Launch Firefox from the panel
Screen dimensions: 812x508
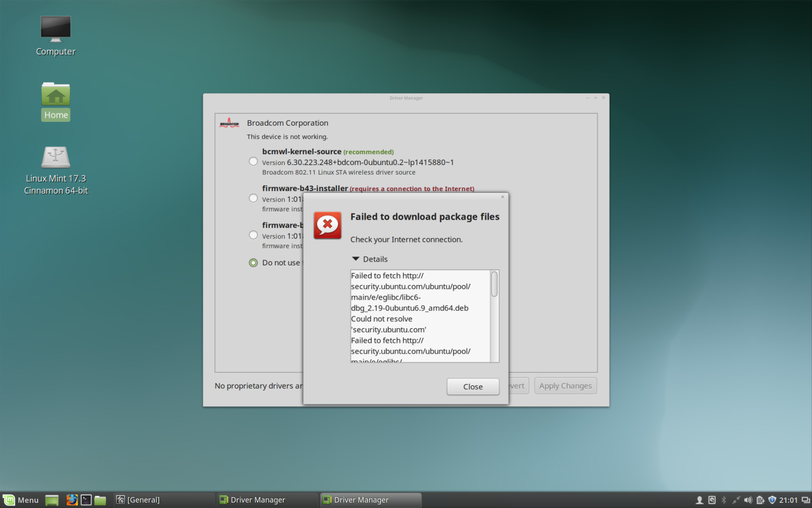72,500
